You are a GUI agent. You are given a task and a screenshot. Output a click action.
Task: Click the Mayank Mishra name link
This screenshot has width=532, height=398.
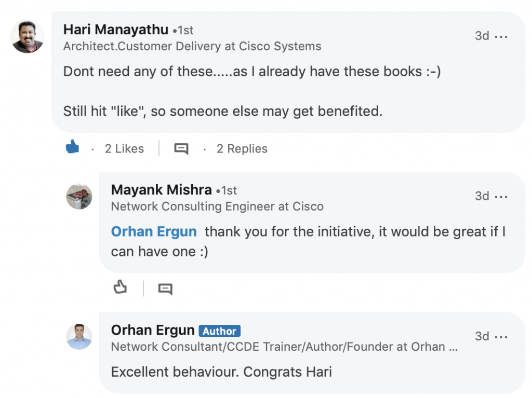click(x=162, y=190)
